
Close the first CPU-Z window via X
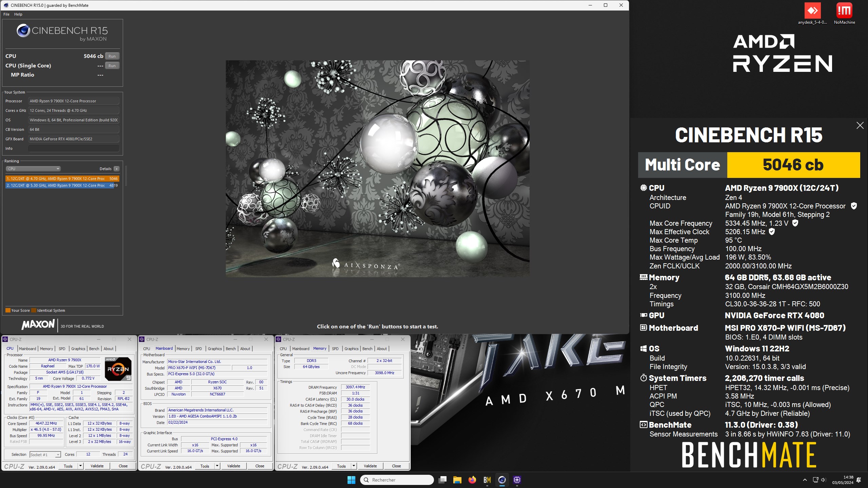coord(130,339)
